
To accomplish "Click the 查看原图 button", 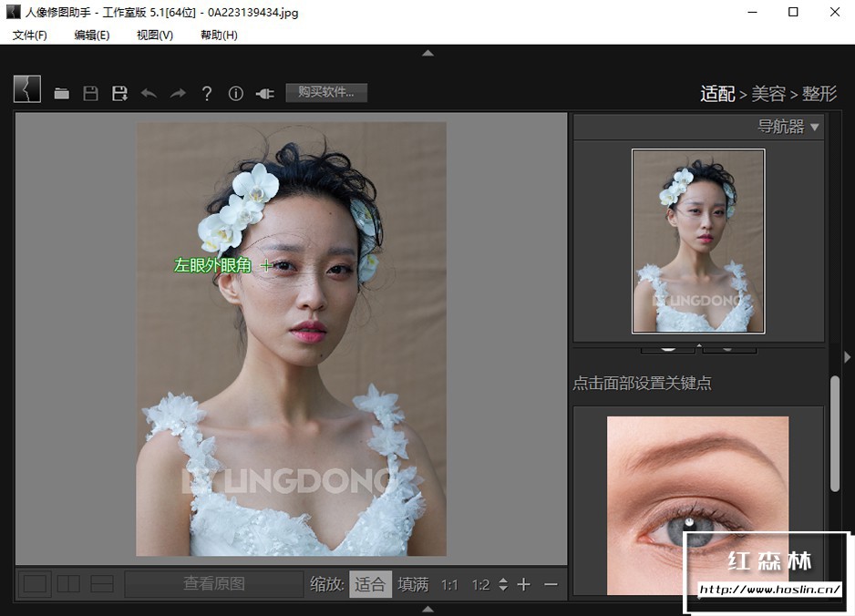I will point(214,584).
